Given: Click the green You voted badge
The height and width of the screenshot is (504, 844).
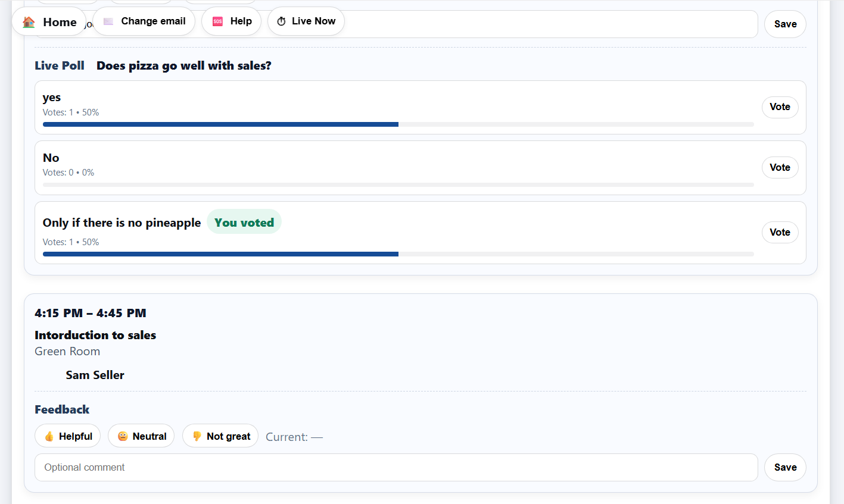Looking at the screenshot, I should [x=244, y=221].
